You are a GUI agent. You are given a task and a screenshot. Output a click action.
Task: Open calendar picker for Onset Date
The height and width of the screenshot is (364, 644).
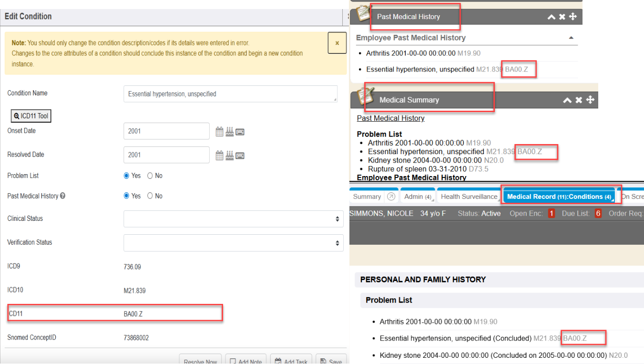point(219,132)
